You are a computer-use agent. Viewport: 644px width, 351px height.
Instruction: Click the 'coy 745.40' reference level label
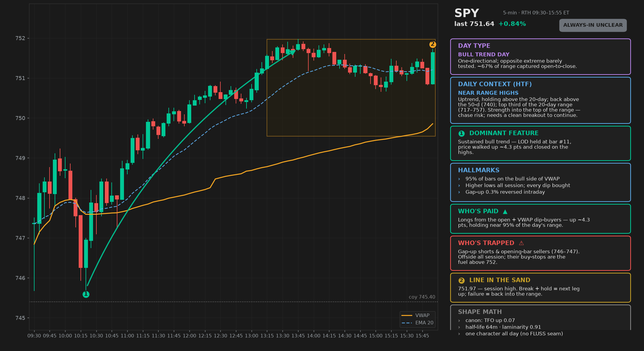(x=422, y=297)
